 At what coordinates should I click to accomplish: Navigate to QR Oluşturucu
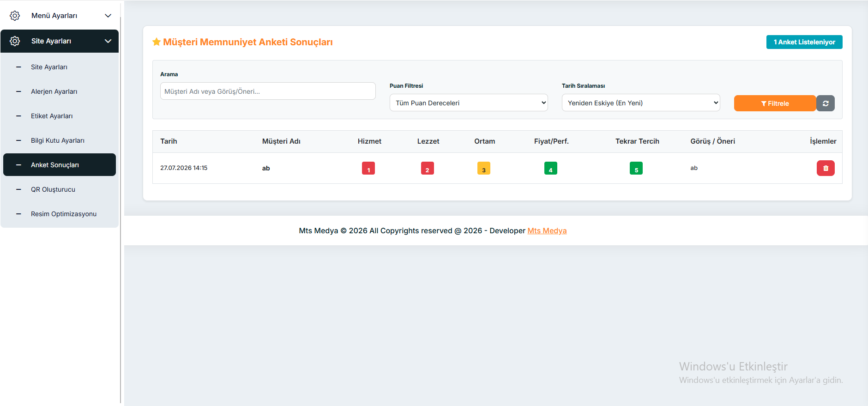(60, 189)
